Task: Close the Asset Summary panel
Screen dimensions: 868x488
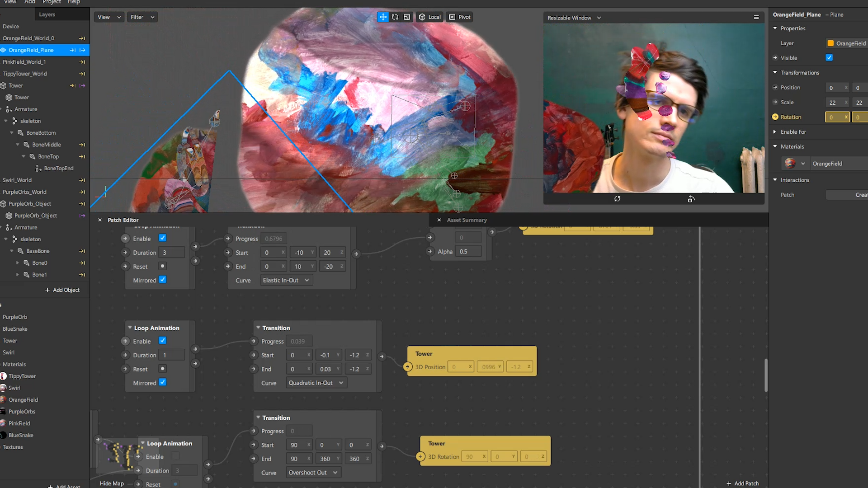Action: coord(439,220)
